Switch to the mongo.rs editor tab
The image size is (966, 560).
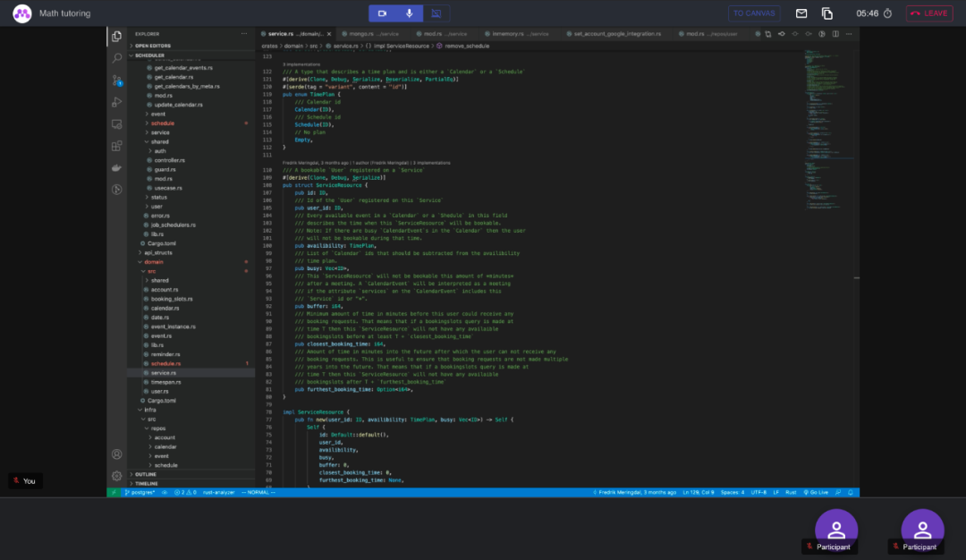tap(370, 34)
